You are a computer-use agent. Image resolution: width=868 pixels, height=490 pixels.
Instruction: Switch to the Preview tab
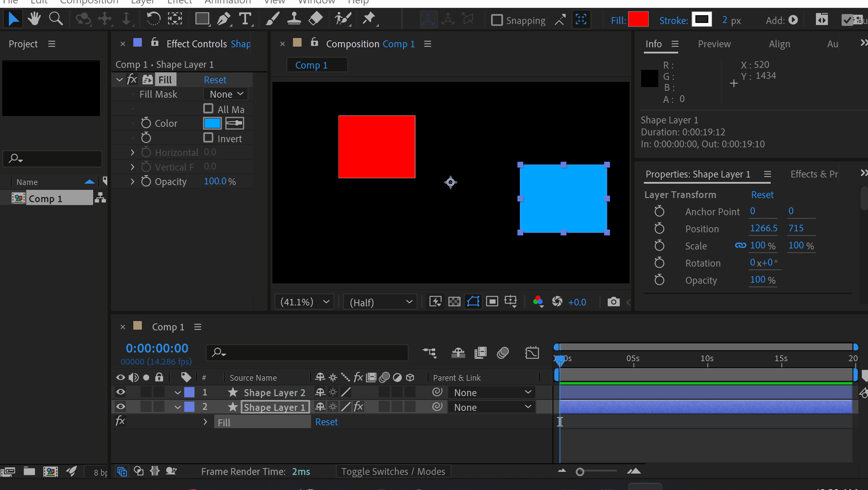714,44
